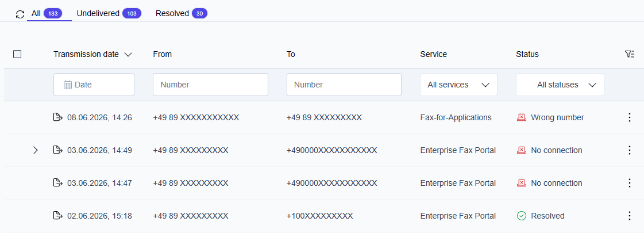
Task: Click the 103 count badge
Action: click(132, 14)
